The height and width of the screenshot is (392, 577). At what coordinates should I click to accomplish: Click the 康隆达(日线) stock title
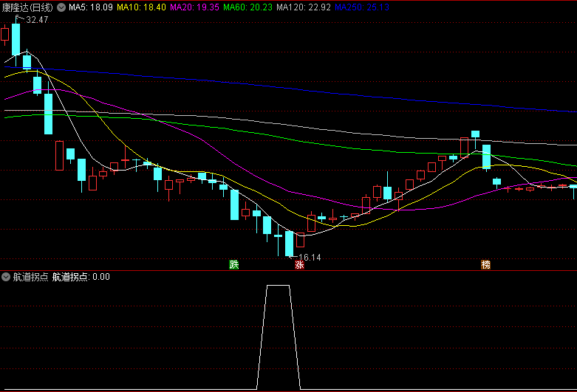pyautogui.click(x=27, y=7)
